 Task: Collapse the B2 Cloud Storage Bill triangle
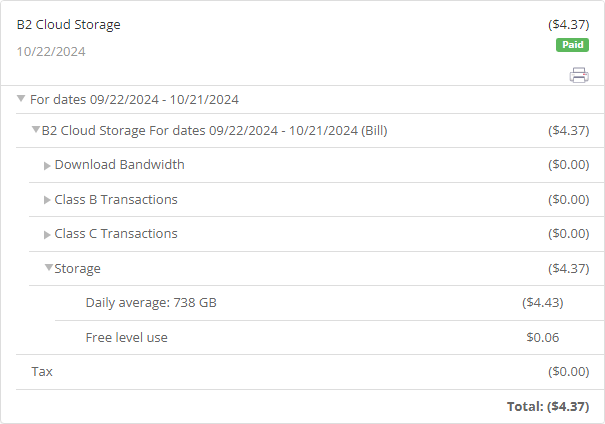35,130
